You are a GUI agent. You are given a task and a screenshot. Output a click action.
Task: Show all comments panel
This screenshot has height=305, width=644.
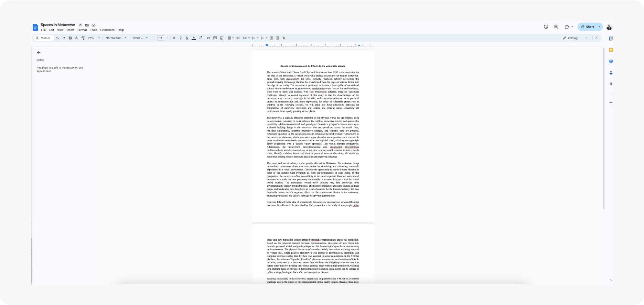[x=556, y=27]
